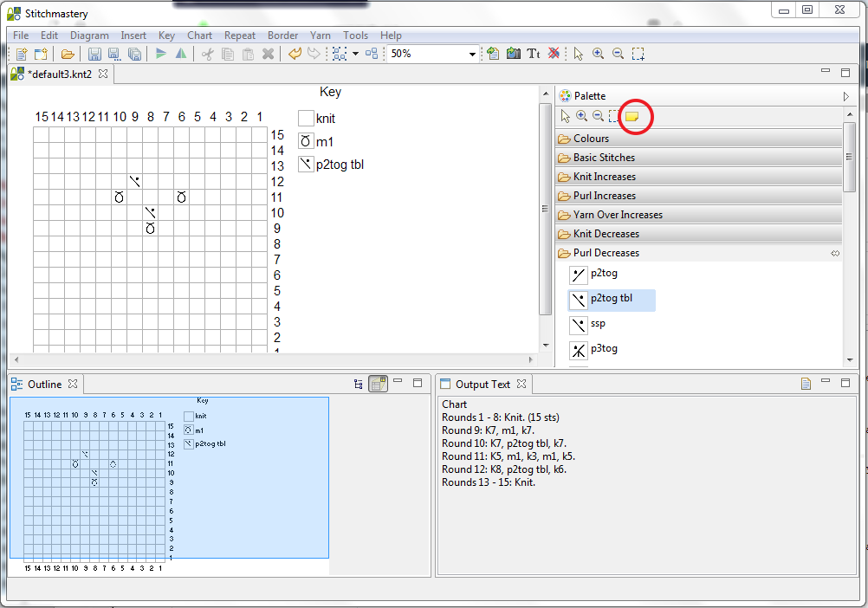Click the yellow note tool in Palette
This screenshot has height=608, width=868.
[x=632, y=116]
